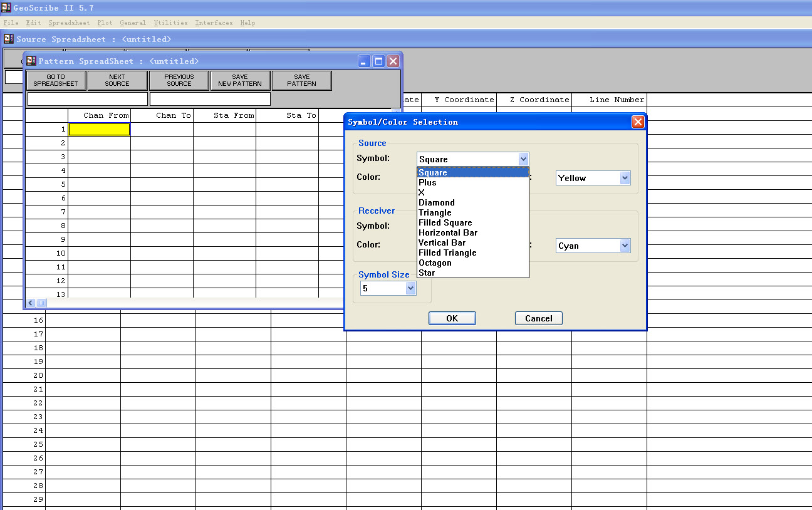Screen dimensions: 812x510
Task: Click the Chan To column header
Action: point(162,115)
